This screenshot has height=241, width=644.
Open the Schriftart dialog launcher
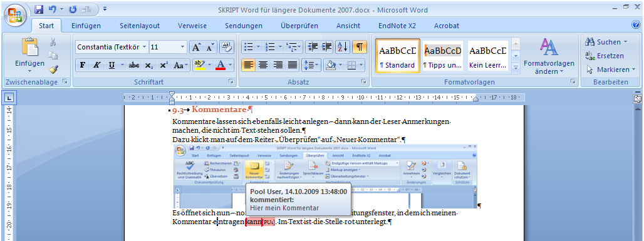(x=231, y=82)
